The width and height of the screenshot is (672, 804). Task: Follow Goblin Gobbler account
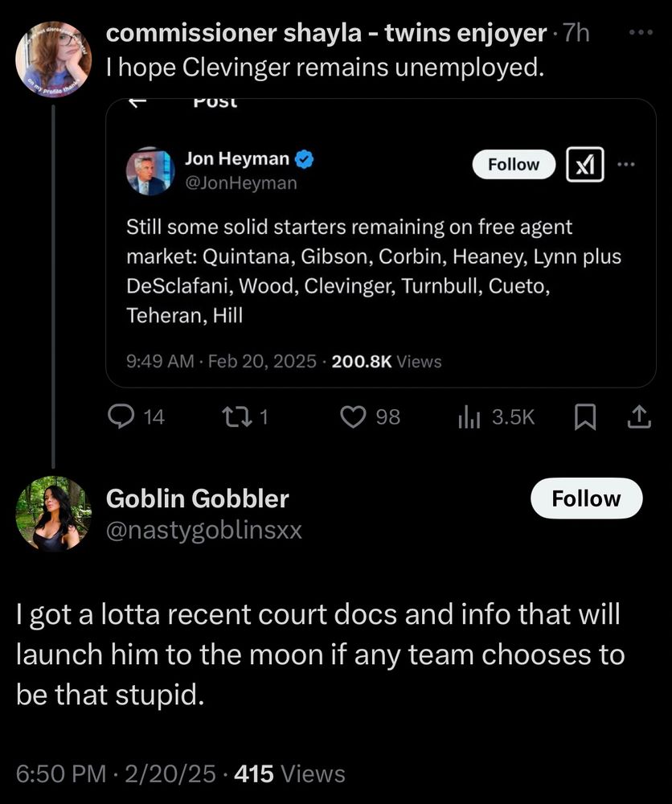pos(586,498)
